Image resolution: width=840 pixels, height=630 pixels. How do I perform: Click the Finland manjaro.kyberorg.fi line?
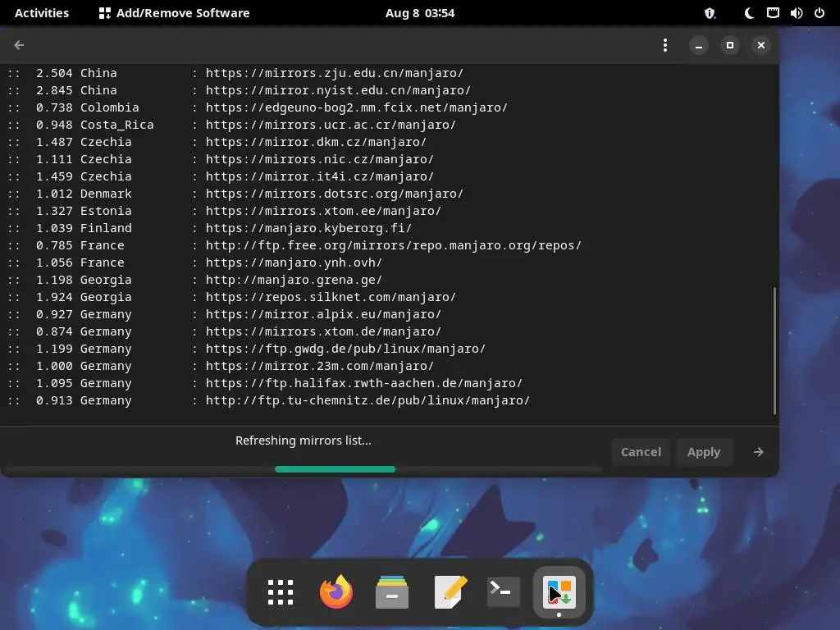[x=209, y=228]
